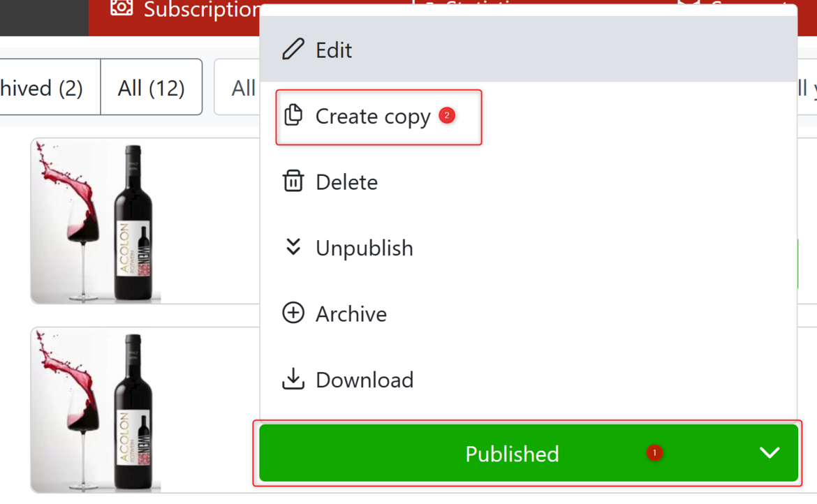Open the first Acolon wine bottle thumbnail
The height and width of the screenshot is (504, 817).
pos(96,221)
